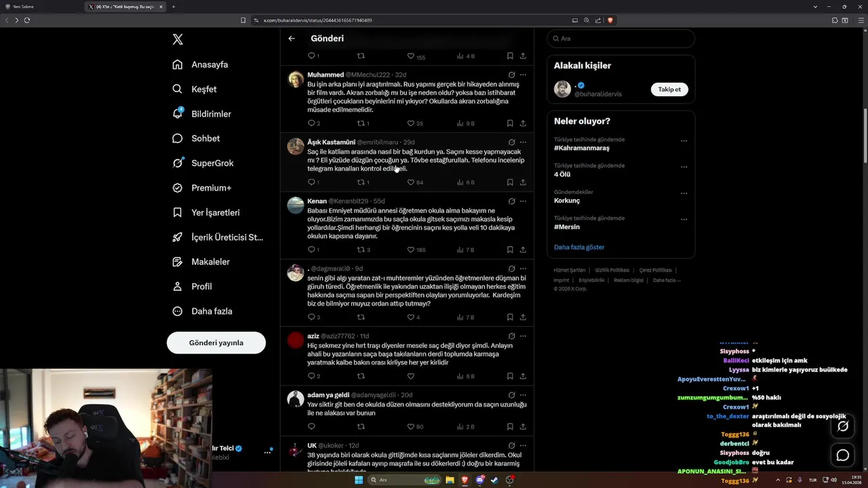Bookmark Muhammed's reply
The height and width of the screenshot is (488, 868).
click(x=510, y=123)
